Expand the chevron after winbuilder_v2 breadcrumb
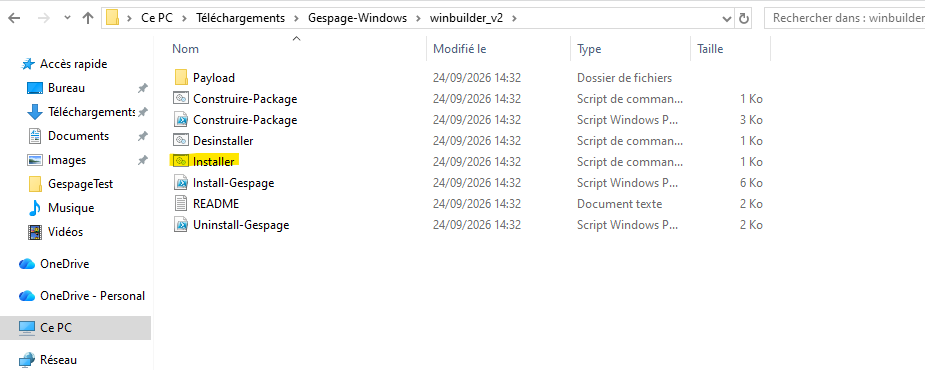925x370 pixels. click(514, 18)
